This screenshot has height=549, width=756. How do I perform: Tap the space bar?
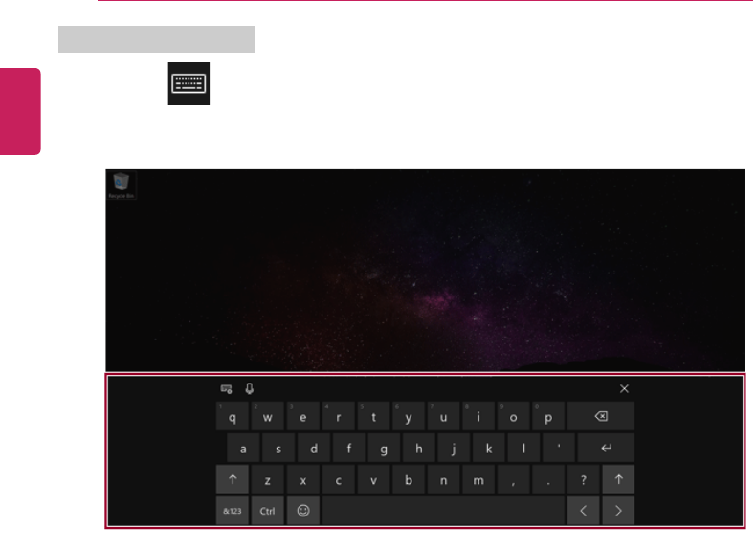[x=443, y=511]
